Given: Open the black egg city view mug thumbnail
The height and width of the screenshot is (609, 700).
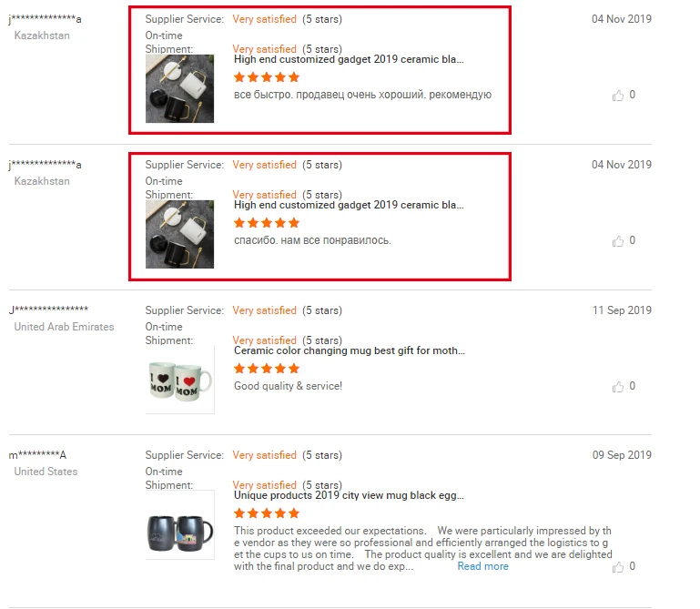Looking at the screenshot, I should [179, 524].
